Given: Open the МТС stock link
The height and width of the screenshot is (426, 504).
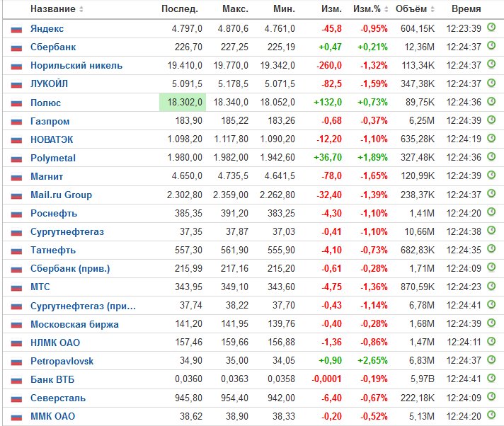Looking at the screenshot, I should pyautogui.click(x=40, y=287).
